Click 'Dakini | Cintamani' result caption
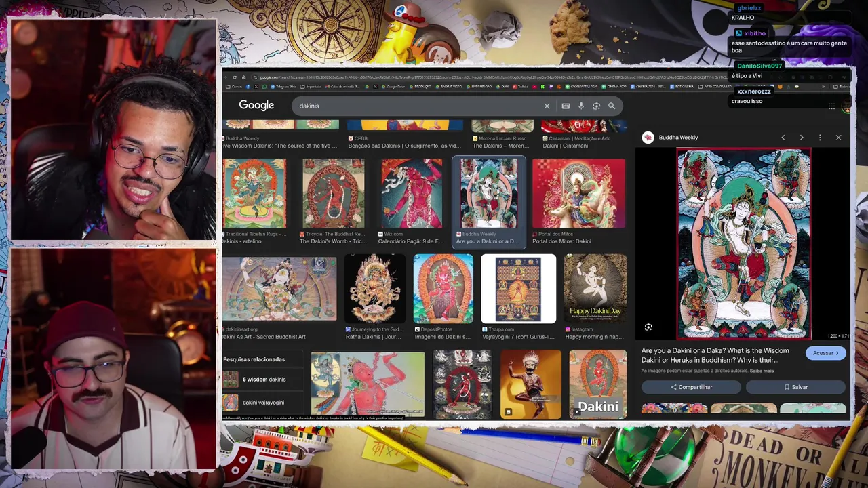868x488 pixels. click(565, 146)
